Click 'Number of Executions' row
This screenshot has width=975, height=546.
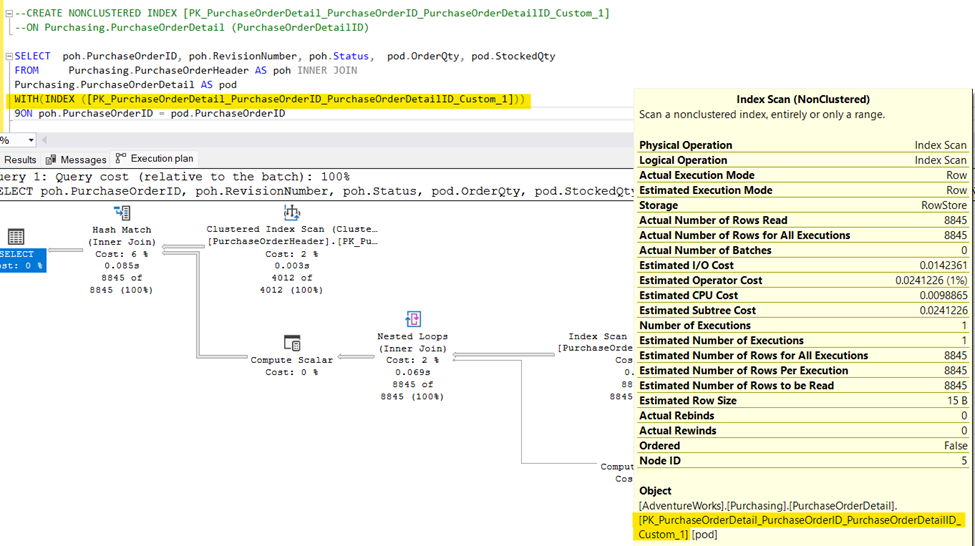(x=803, y=325)
